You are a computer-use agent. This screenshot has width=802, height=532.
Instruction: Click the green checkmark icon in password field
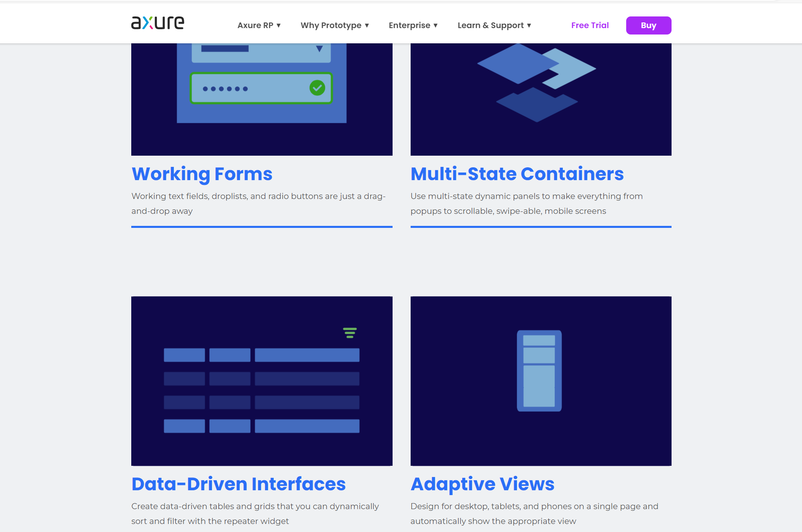tap(317, 88)
